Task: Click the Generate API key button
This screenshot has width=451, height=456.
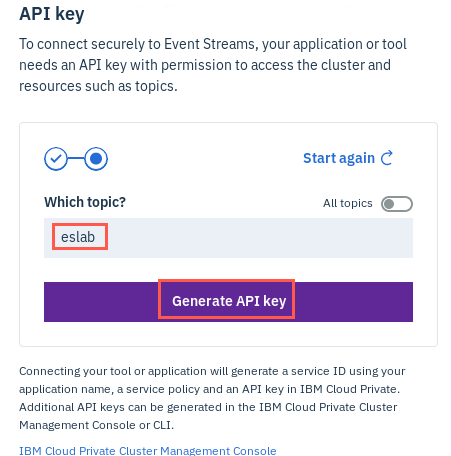Action: [228, 302]
